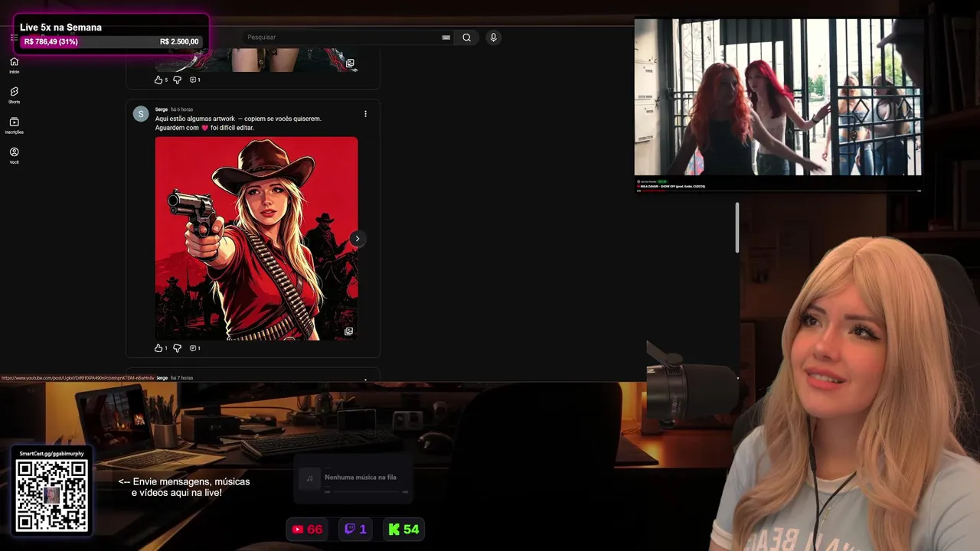Click the music queue progress bar
The image size is (980, 551).
coord(366,491)
